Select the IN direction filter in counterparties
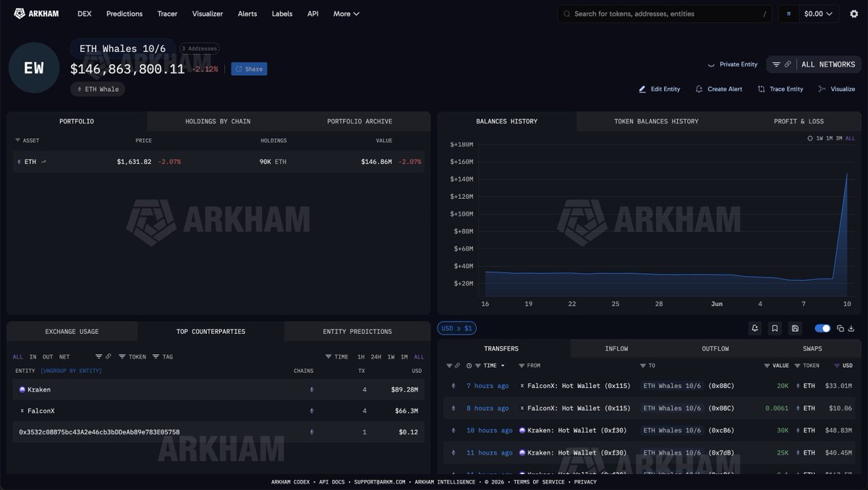The height and width of the screenshot is (490, 868). coord(33,356)
